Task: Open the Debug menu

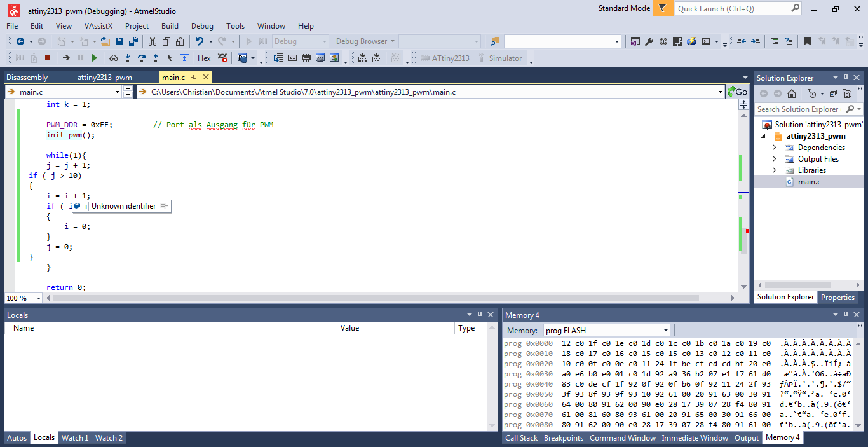Action: (x=202, y=26)
